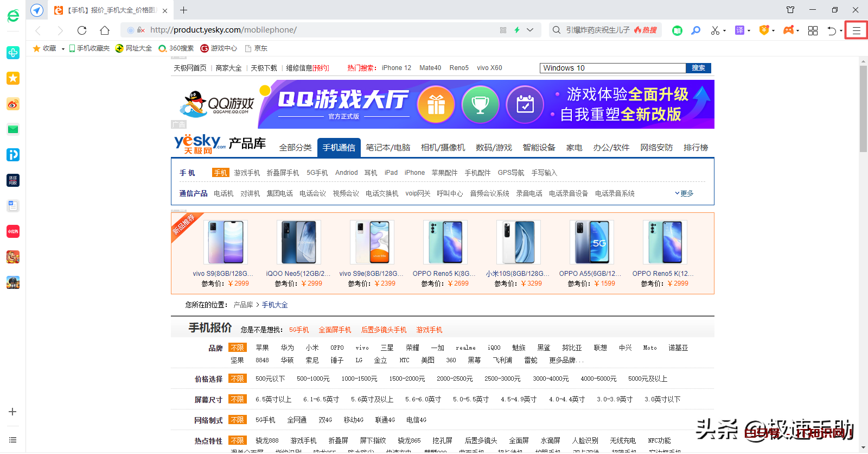This screenshot has height=454, width=868.
Task: Click the scissors screenshot tool icon
Action: 715,30
